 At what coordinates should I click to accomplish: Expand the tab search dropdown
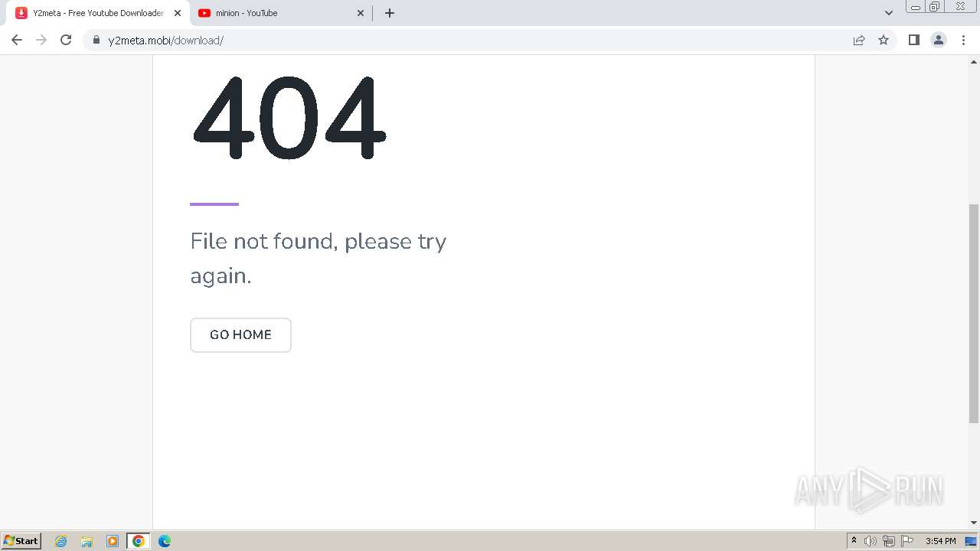click(x=889, y=13)
